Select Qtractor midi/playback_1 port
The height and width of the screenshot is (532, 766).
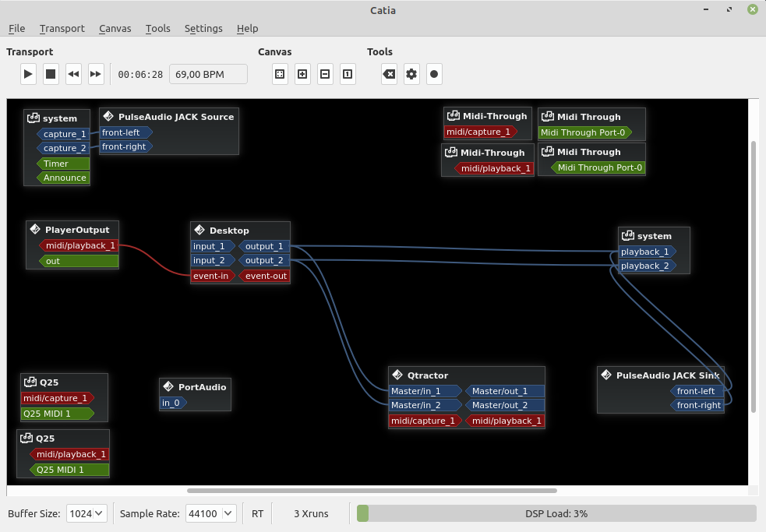tap(505, 421)
